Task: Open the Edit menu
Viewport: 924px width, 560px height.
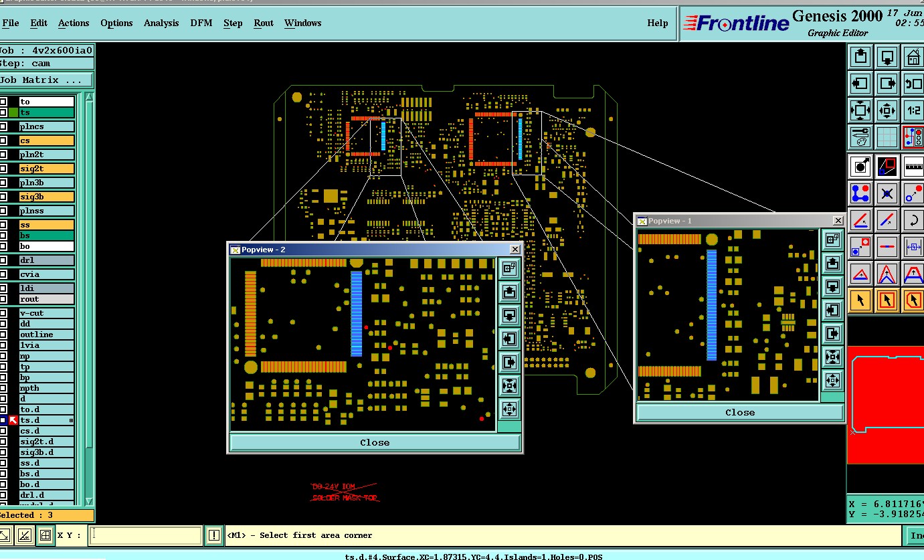Action: 39,23
